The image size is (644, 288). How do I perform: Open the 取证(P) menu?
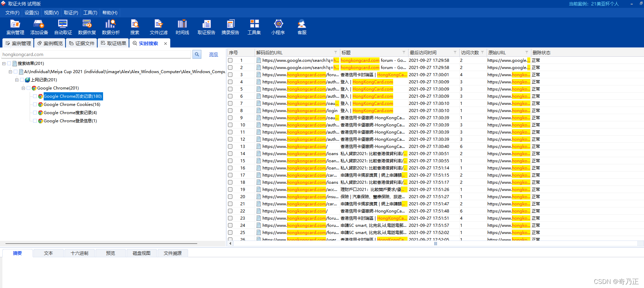[71, 13]
